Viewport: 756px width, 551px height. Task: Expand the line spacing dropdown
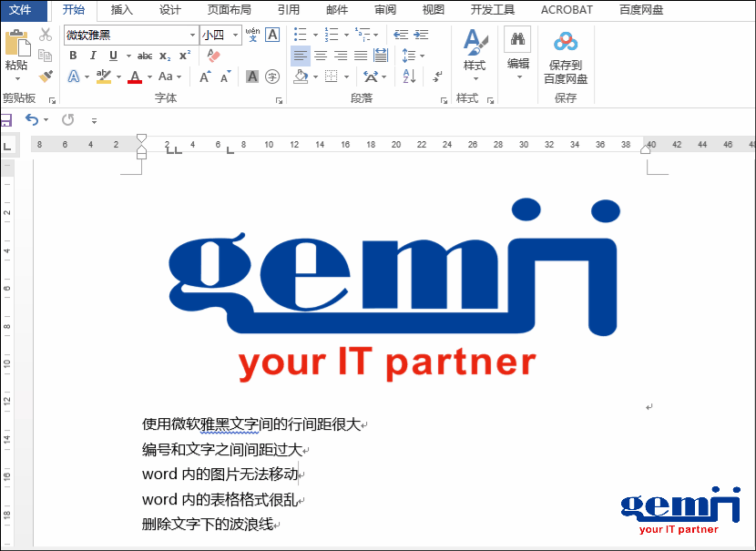[x=421, y=56]
